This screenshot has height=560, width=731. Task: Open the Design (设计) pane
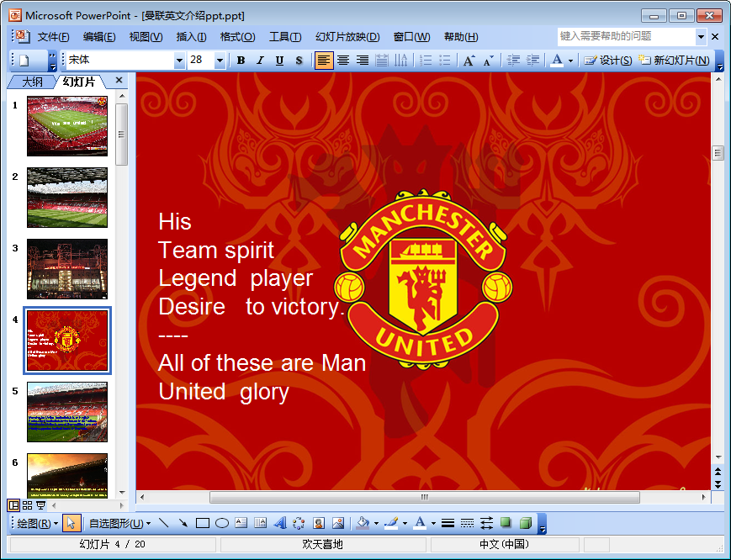[608, 60]
